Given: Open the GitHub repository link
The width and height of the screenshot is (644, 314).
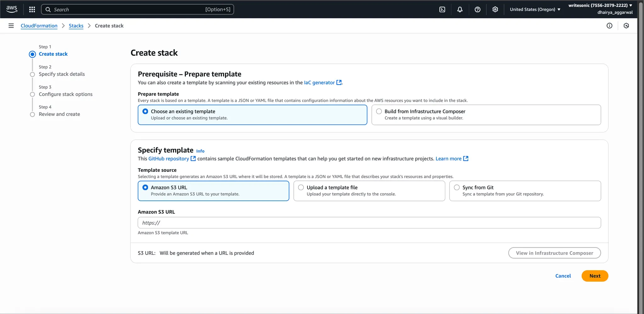Looking at the screenshot, I should 169,159.
